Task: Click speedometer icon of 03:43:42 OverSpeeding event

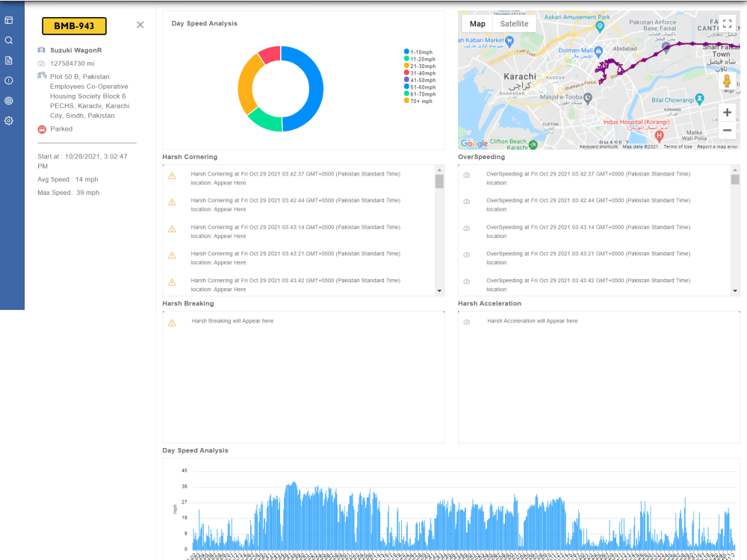Action: pos(467,281)
